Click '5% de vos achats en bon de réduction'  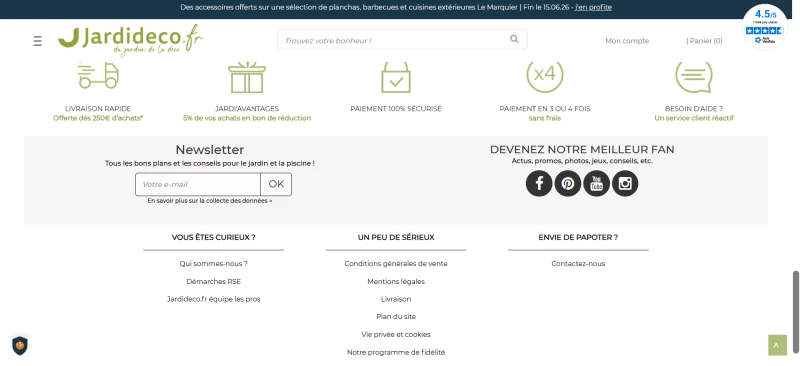pos(247,118)
